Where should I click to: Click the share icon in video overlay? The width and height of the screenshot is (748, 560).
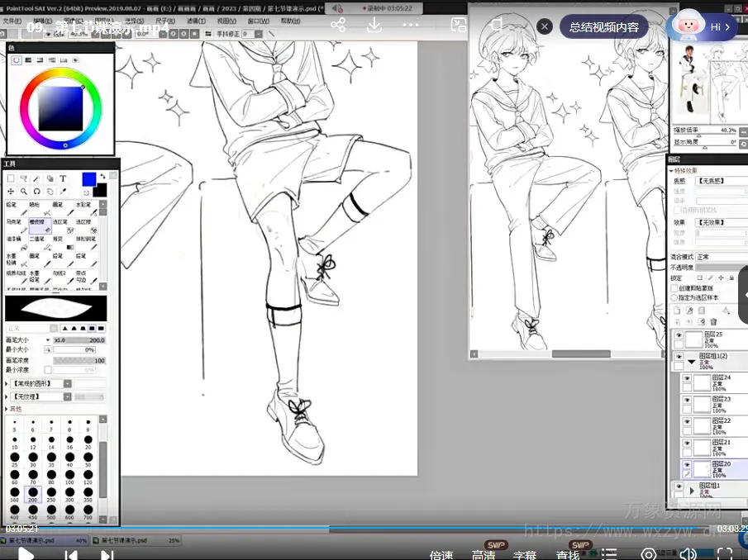338,25
